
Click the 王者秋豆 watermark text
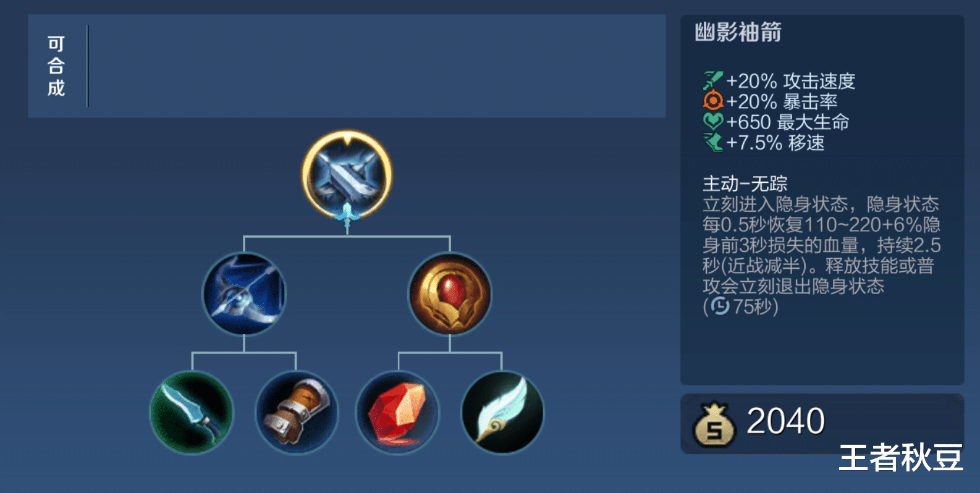pos(901,458)
